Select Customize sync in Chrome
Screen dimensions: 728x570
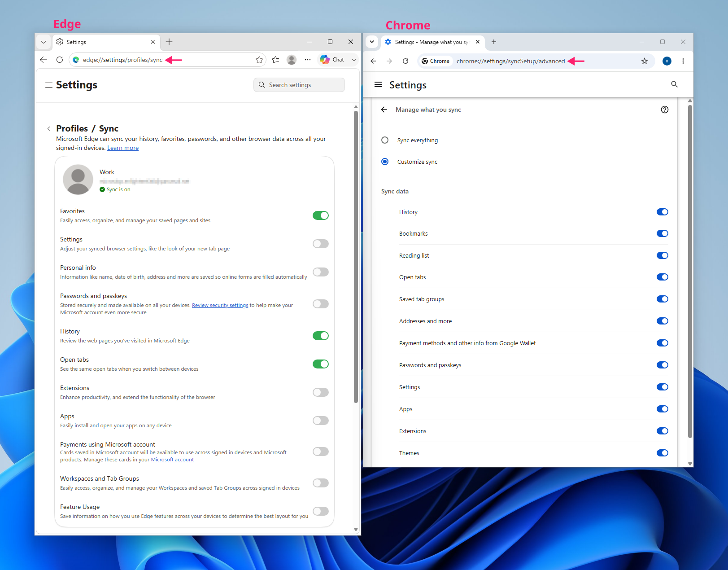[x=385, y=162]
